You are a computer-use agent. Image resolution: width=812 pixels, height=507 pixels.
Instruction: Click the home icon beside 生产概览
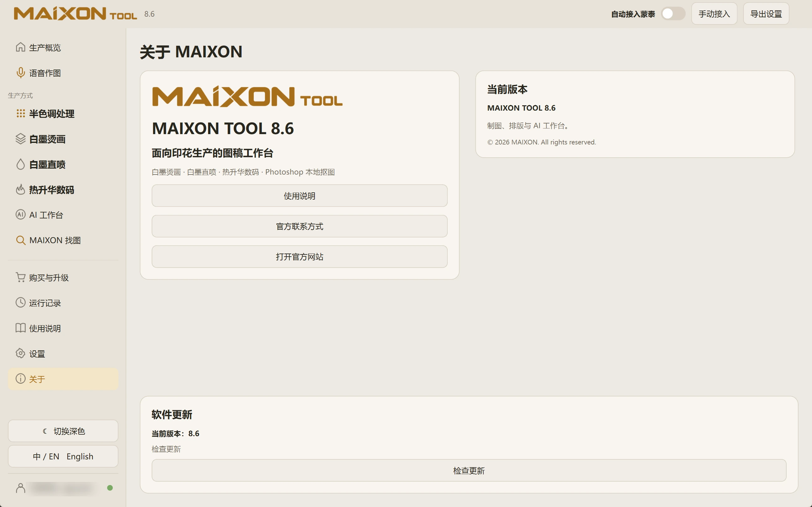coord(20,47)
